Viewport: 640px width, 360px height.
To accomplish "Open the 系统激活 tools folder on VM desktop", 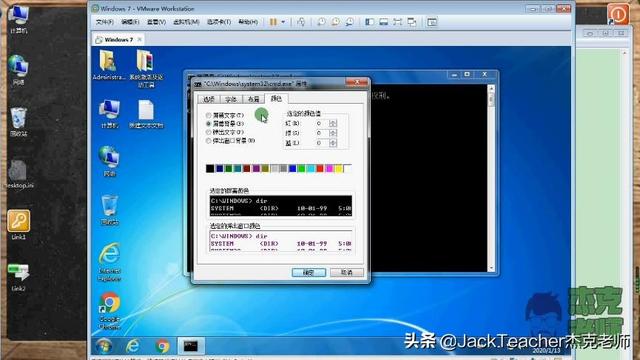I will point(146,69).
